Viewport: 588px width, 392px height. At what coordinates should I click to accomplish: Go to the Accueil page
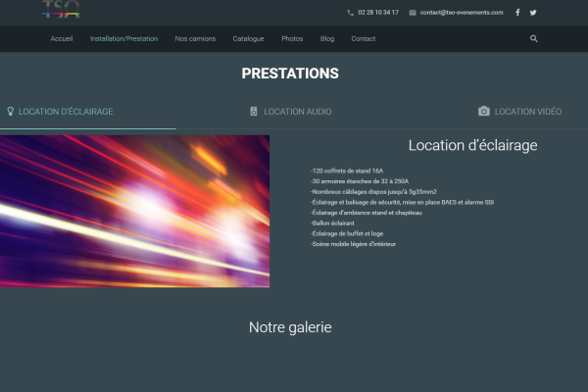click(x=62, y=38)
